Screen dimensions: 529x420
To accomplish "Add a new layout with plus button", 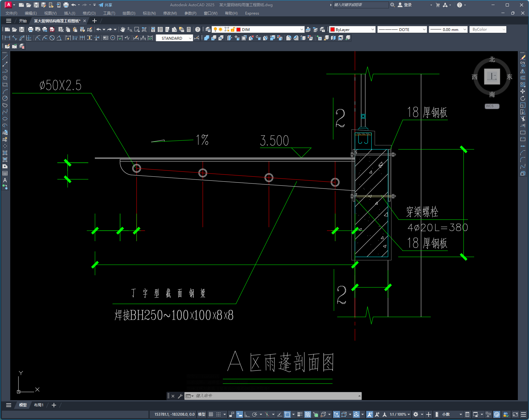I will [54, 405].
